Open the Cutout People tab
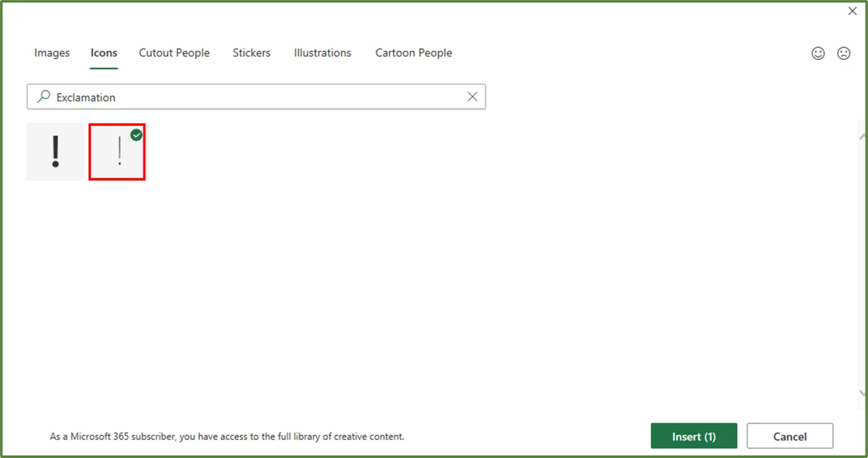The height and width of the screenshot is (458, 868). tap(174, 53)
